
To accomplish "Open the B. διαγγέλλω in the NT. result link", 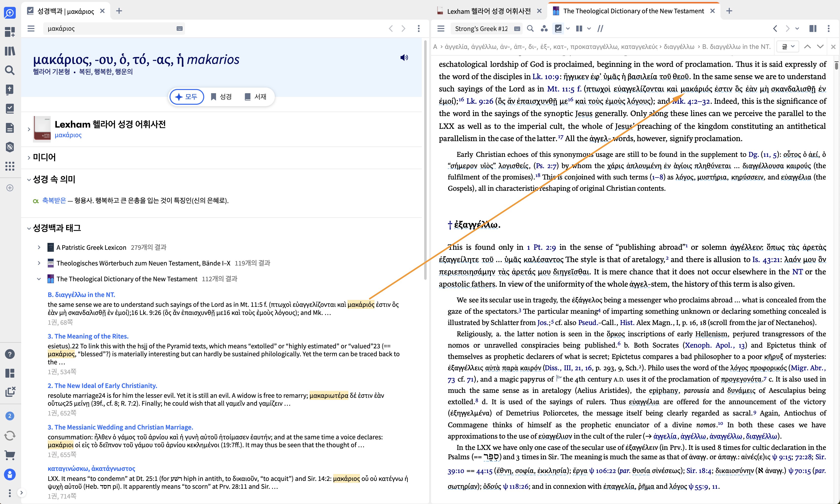I will [x=81, y=295].
